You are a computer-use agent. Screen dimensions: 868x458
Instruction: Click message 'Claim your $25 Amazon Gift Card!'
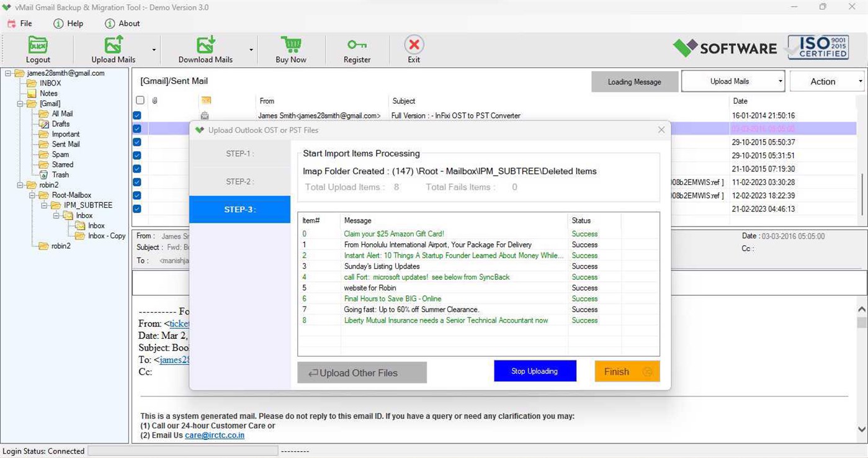(394, 234)
